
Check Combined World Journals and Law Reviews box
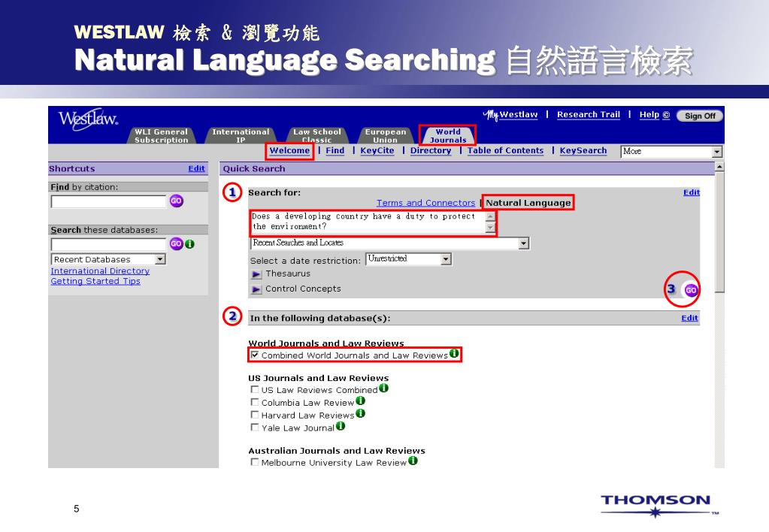tap(255, 355)
